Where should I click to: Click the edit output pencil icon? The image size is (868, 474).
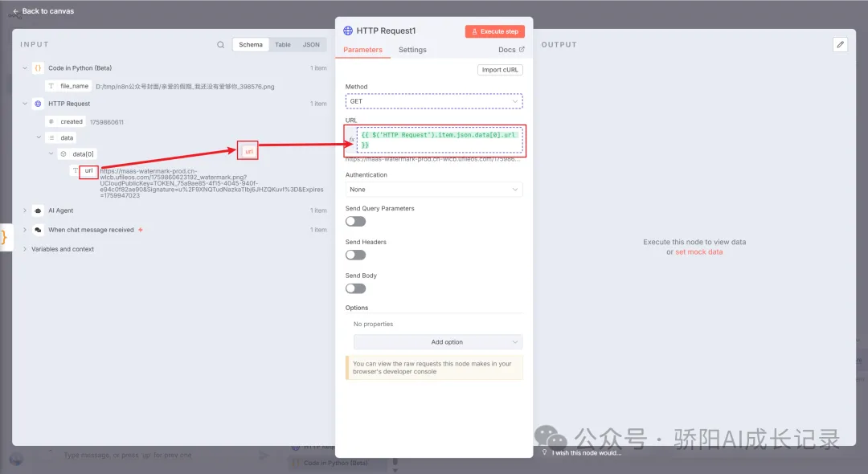coord(841,45)
